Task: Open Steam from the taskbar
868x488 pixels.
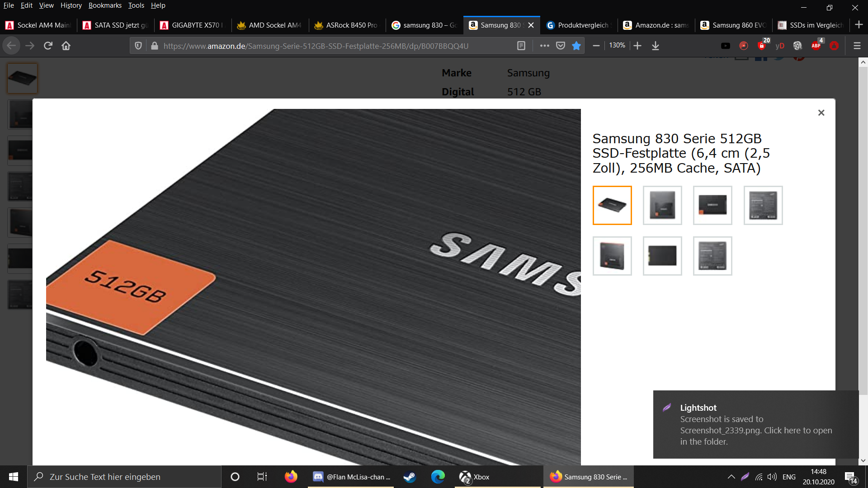Action: [410, 477]
